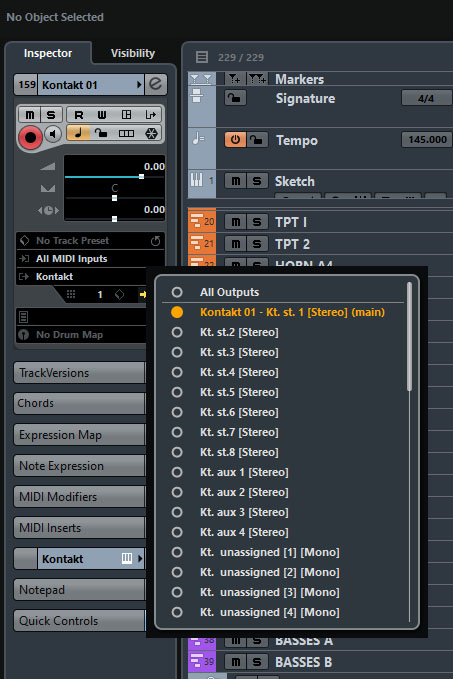Open the Kontakt output routing dropdown
This screenshot has width=453, height=679.
tap(82, 276)
